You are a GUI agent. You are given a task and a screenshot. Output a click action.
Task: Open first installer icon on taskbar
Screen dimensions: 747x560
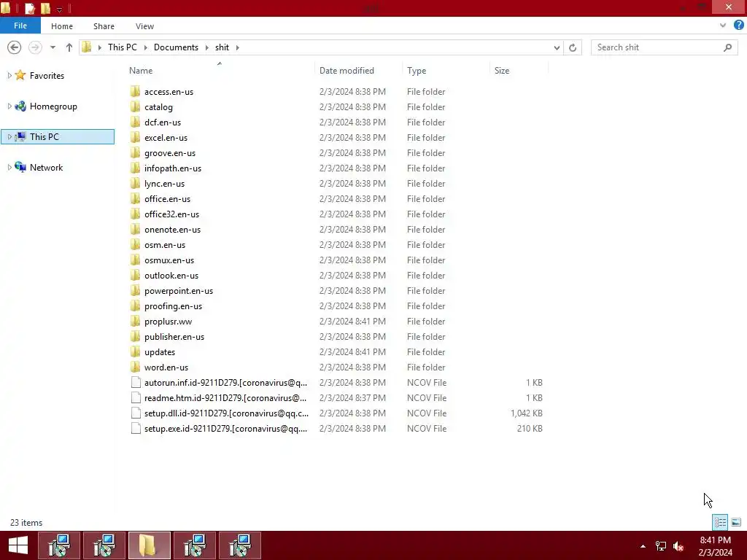pos(59,545)
